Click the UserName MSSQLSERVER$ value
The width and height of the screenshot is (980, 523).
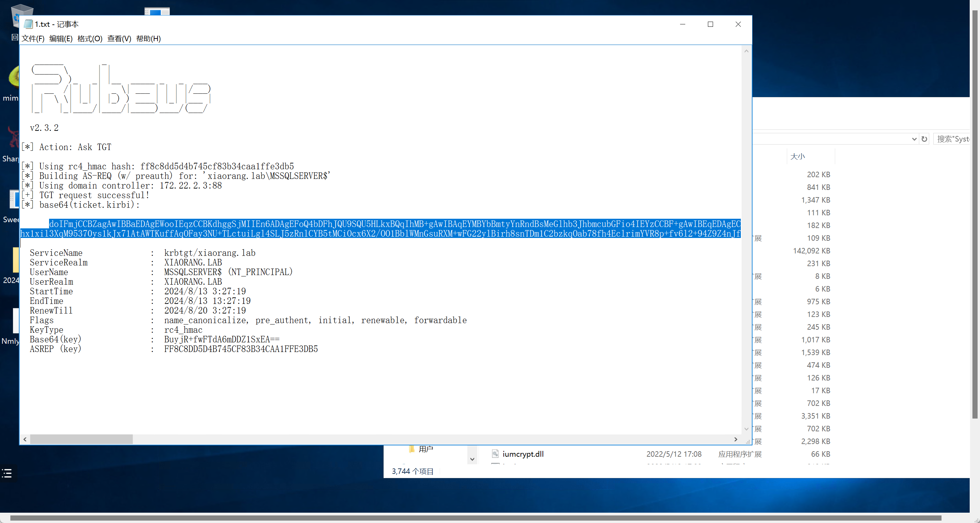(228, 272)
